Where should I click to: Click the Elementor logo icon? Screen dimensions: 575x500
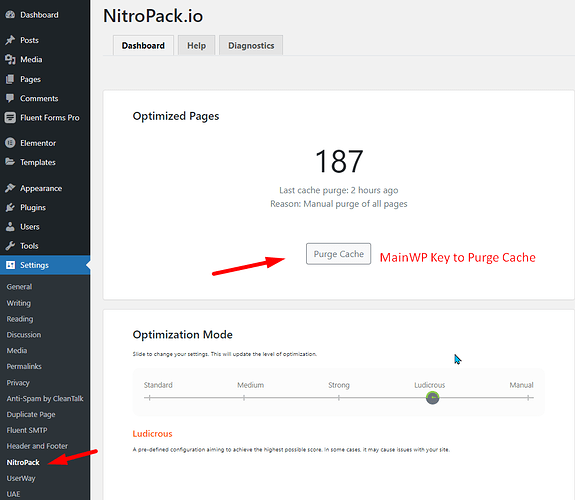click(x=10, y=143)
